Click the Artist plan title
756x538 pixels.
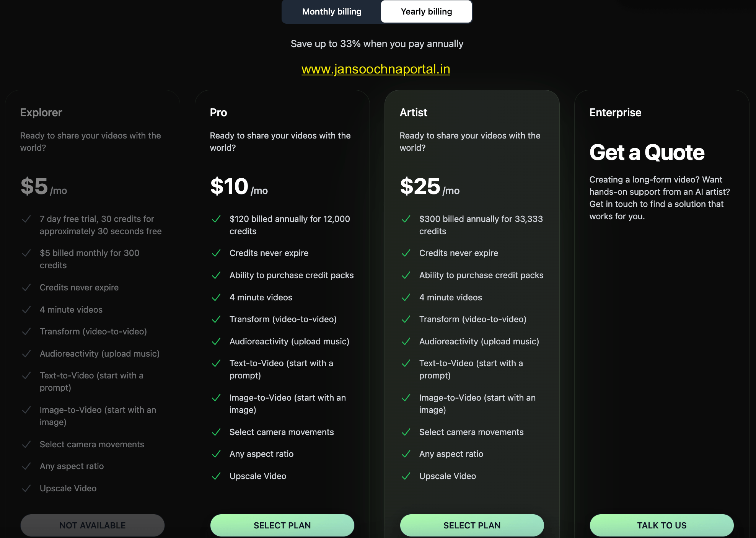pos(414,112)
